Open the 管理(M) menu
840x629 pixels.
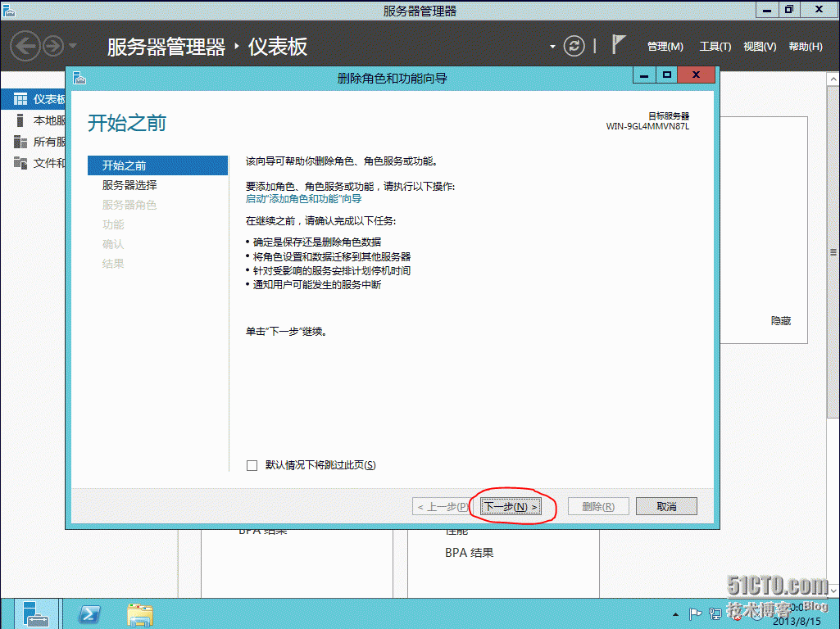pyautogui.click(x=665, y=47)
